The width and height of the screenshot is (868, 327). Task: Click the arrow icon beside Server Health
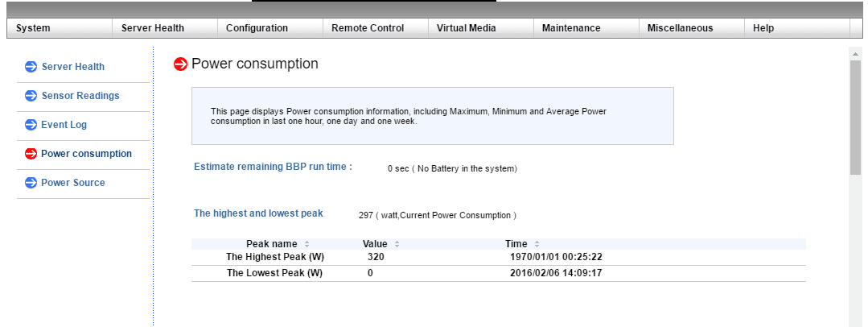click(31, 67)
